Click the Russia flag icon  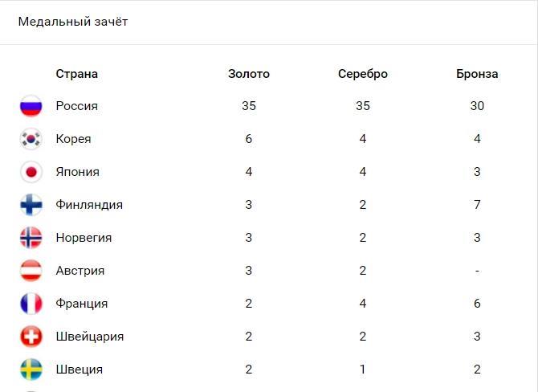click(31, 106)
